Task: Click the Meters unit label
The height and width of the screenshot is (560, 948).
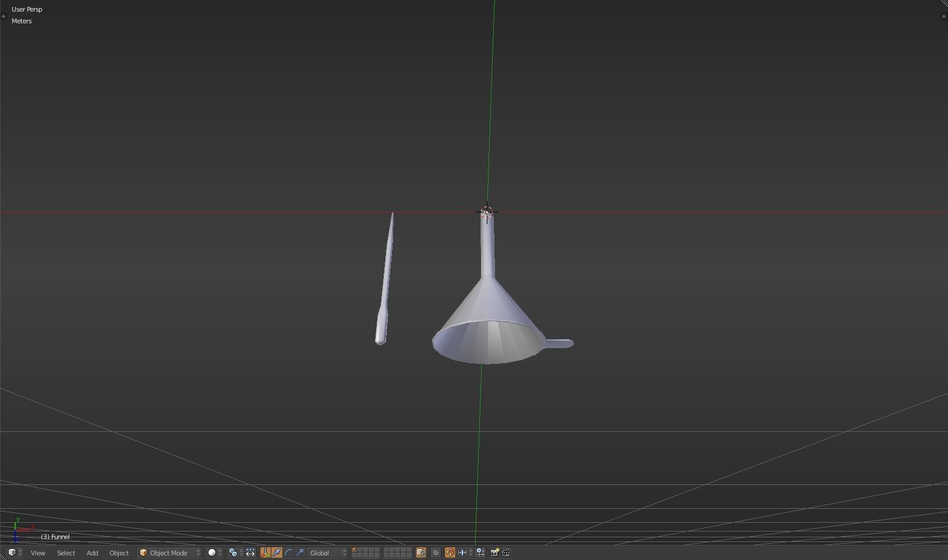Action: point(22,21)
